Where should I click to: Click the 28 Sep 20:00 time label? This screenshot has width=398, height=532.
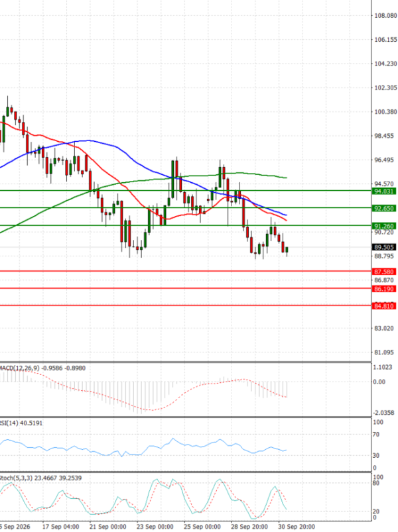(249, 527)
